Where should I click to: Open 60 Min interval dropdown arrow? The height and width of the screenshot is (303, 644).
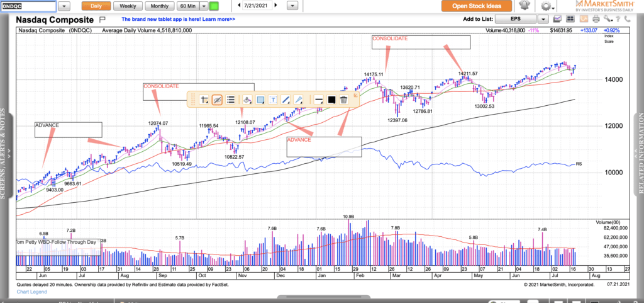tap(204, 6)
